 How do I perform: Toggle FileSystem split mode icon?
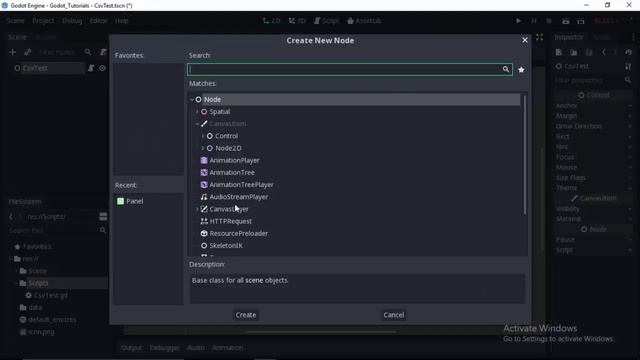click(103, 216)
